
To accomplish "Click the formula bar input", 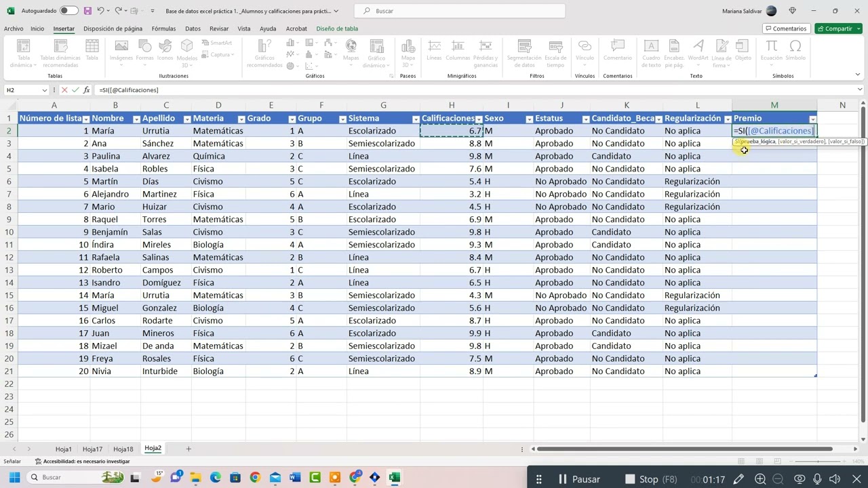I will click(475, 89).
